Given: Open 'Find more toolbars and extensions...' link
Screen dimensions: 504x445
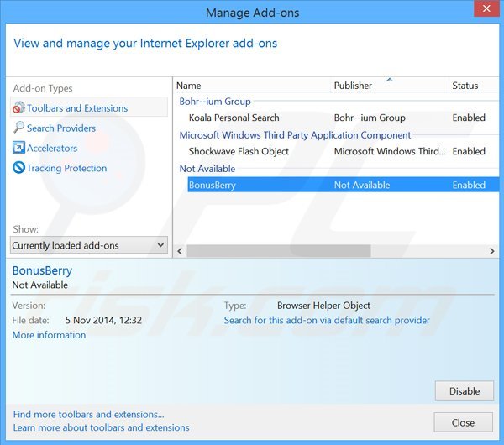Looking at the screenshot, I should point(89,415).
